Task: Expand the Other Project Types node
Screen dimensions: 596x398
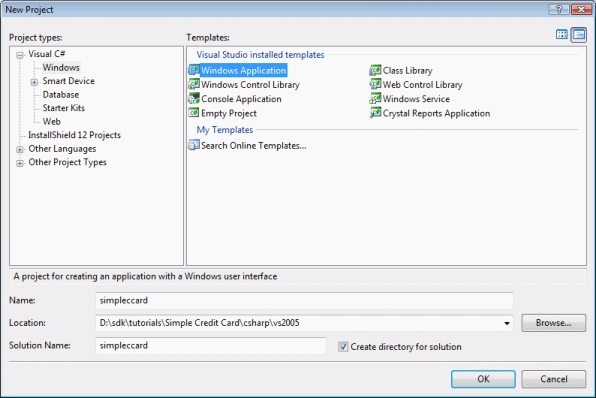Action: point(20,163)
